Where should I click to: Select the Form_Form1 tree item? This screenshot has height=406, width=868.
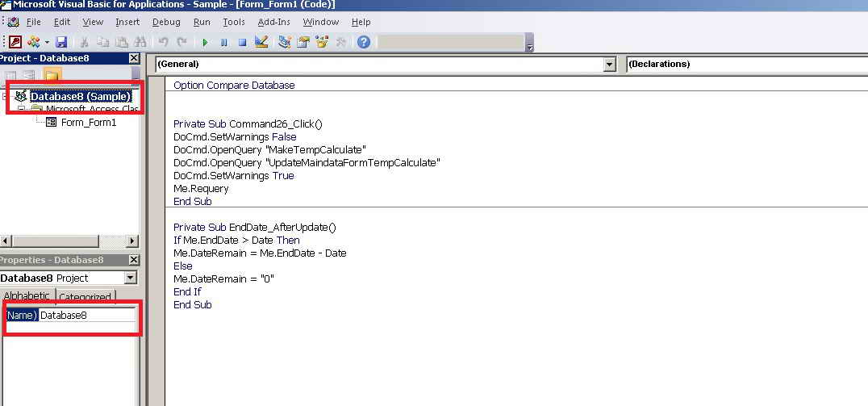89,123
